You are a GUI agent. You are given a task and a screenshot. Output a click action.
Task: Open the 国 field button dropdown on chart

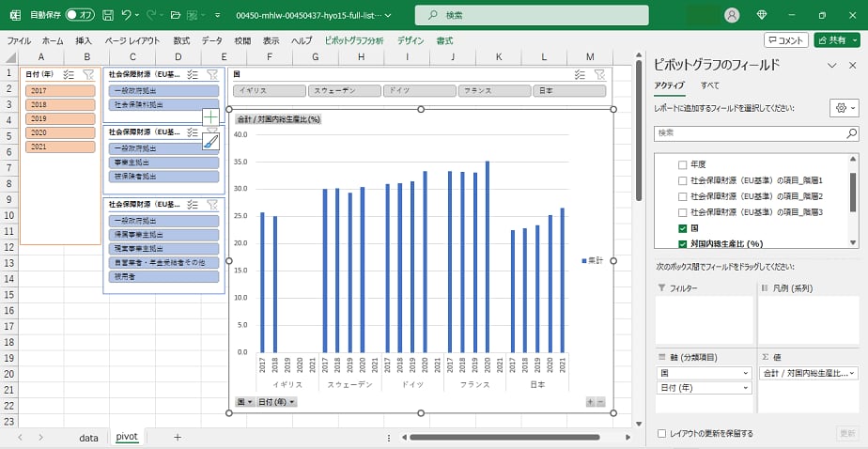pos(242,402)
